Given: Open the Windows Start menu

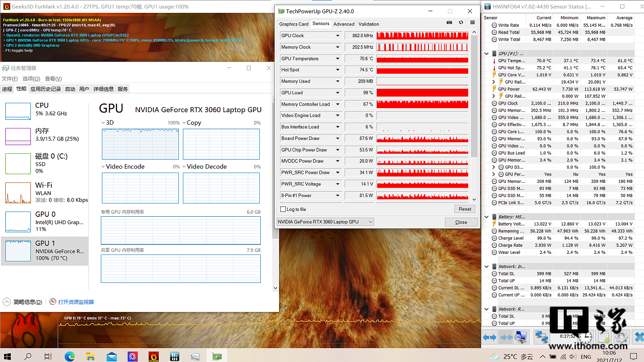Looking at the screenshot, I should (x=7, y=356).
